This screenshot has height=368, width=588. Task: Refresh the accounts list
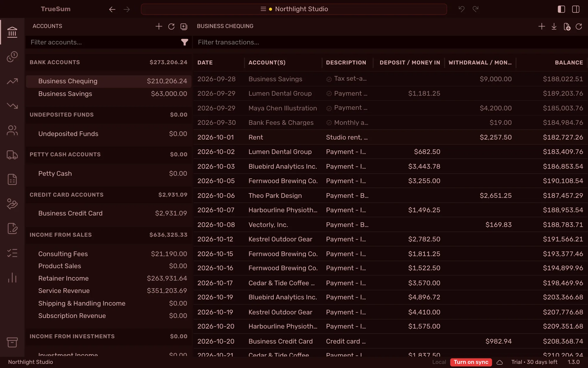(x=171, y=26)
